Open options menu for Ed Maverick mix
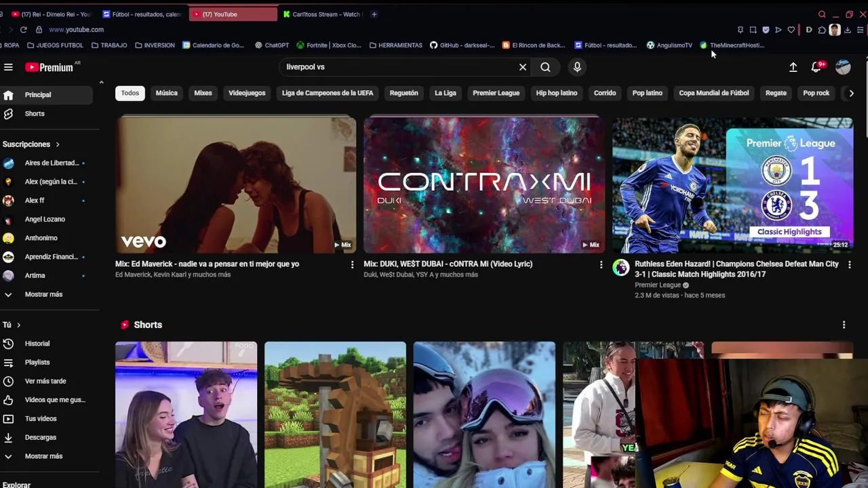Viewport: 868px width, 488px height. (352, 264)
